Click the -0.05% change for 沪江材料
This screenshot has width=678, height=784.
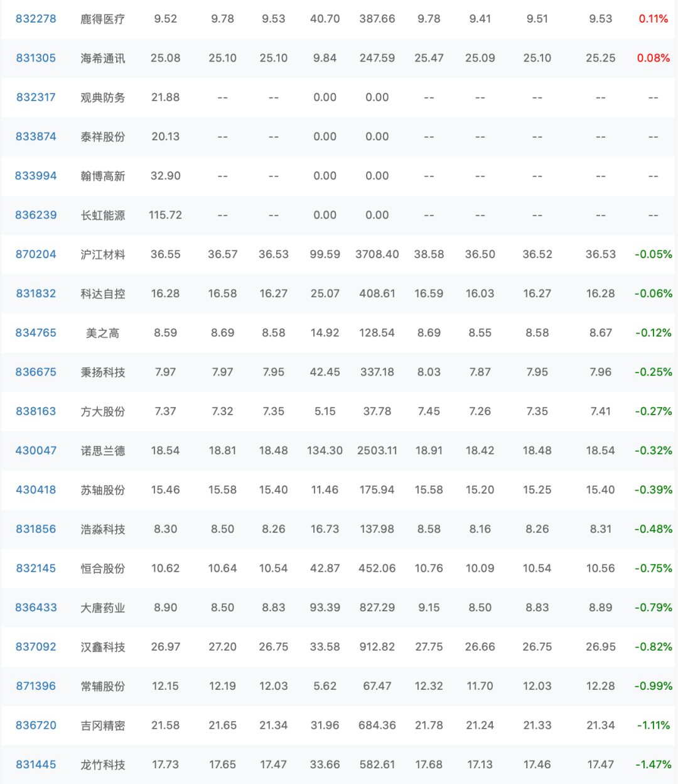coord(654,254)
